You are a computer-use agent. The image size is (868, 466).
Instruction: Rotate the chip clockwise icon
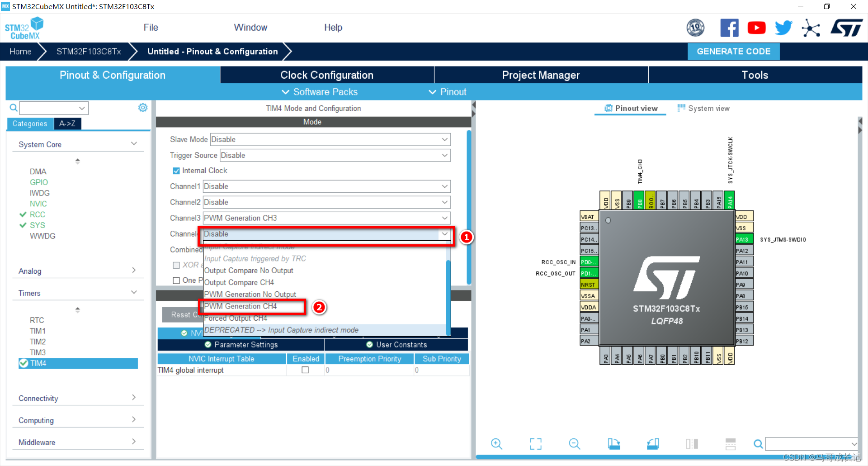(x=613, y=444)
